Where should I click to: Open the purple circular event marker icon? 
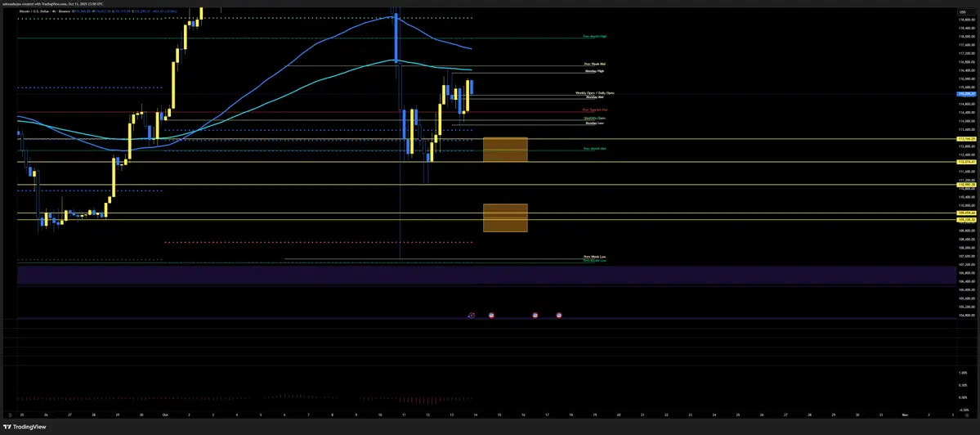point(472,316)
